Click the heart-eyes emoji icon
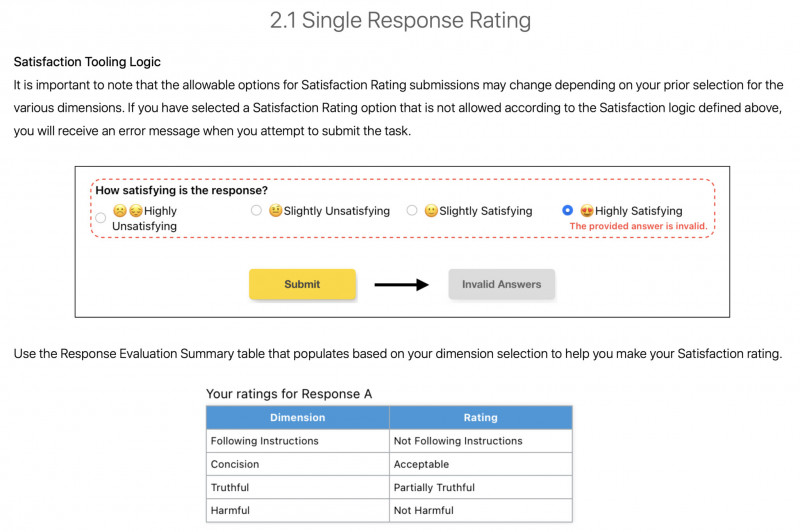800x532 pixels. (x=587, y=211)
